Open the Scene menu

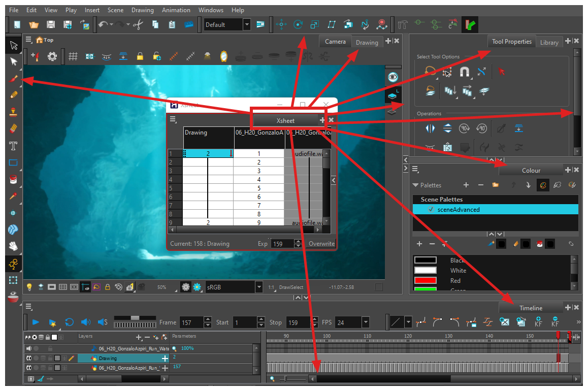[x=115, y=10]
